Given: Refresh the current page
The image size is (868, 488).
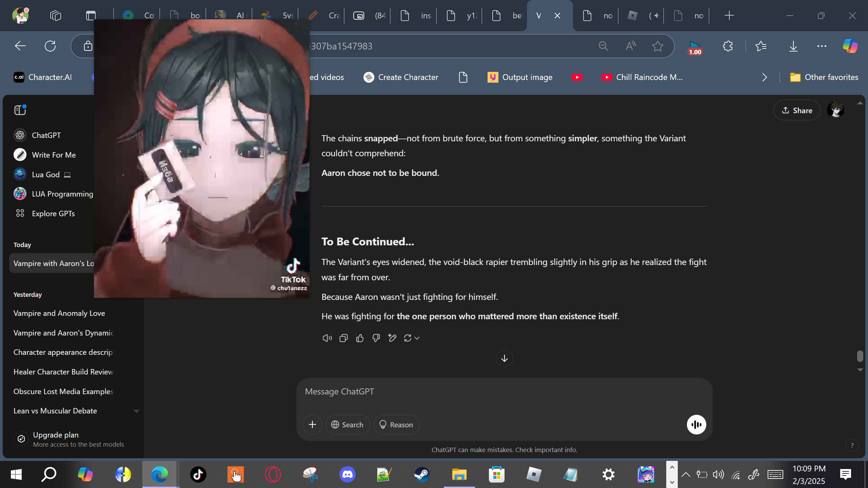Looking at the screenshot, I should coord(50,46).
